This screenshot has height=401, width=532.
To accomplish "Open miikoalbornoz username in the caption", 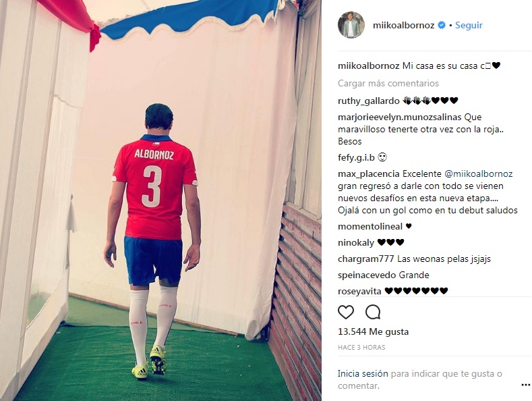I will pos(368,65).
